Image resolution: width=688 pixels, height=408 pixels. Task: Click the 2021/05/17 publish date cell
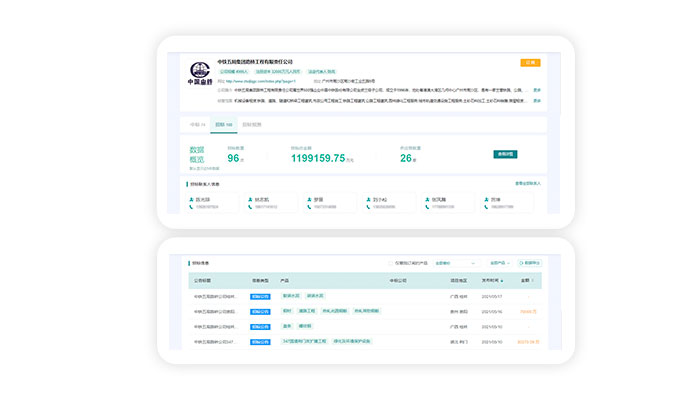tap(492, 297)
